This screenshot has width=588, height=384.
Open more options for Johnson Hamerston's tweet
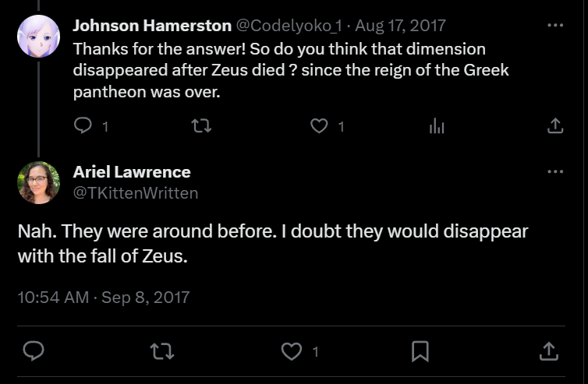pos(554,26)
